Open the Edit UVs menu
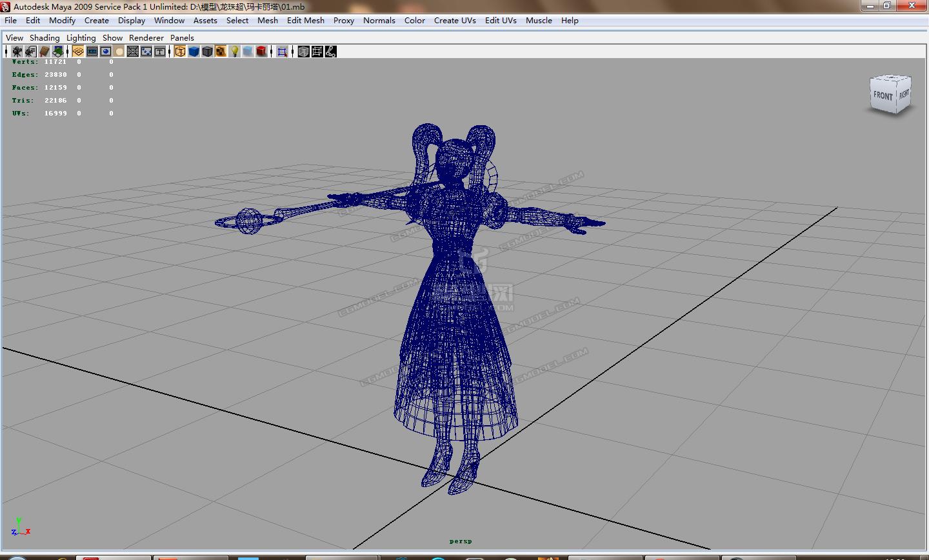 tap(501, 21)
